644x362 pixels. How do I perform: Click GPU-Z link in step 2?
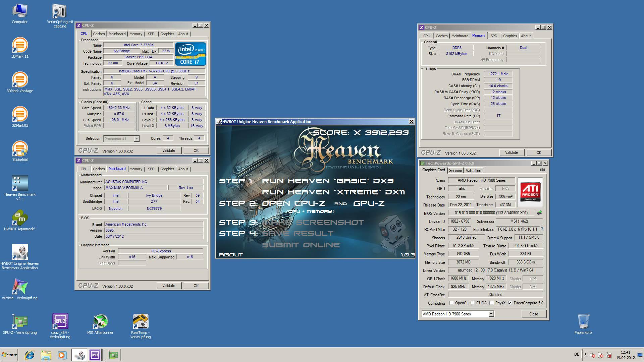pyautogui.click(x=369, y=203)
